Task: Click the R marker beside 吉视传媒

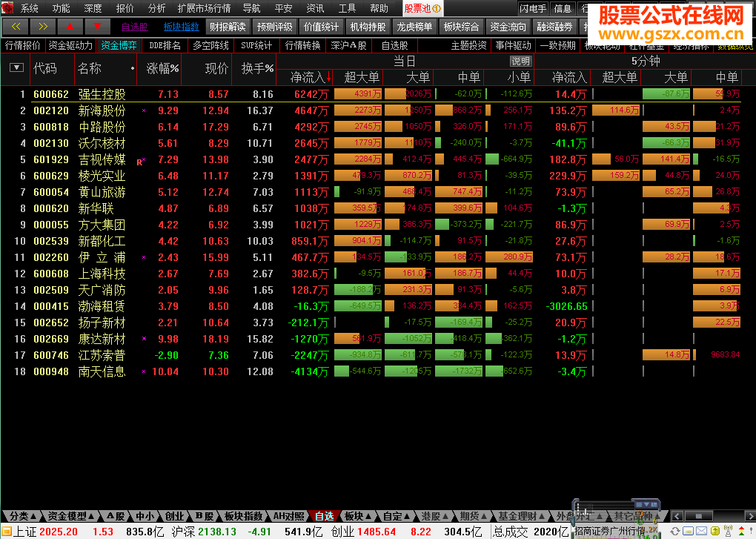Action: [x=139, y=162]
